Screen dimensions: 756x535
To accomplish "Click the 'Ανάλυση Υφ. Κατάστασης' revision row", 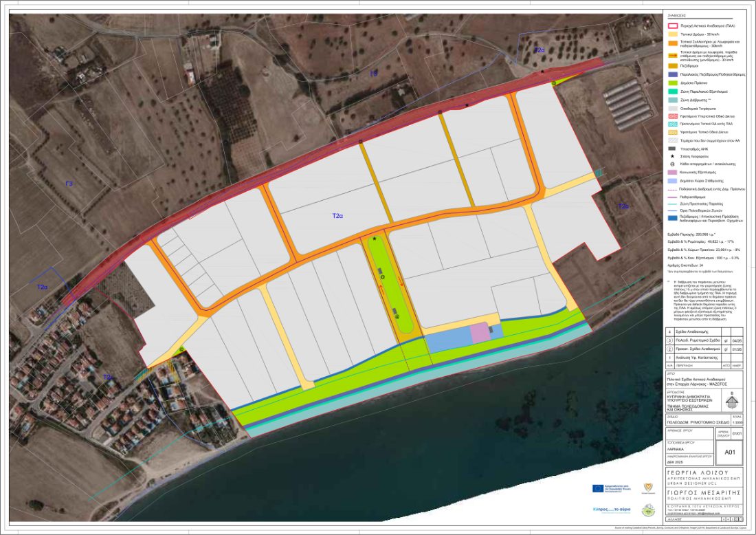I will [x=704, y=358].
